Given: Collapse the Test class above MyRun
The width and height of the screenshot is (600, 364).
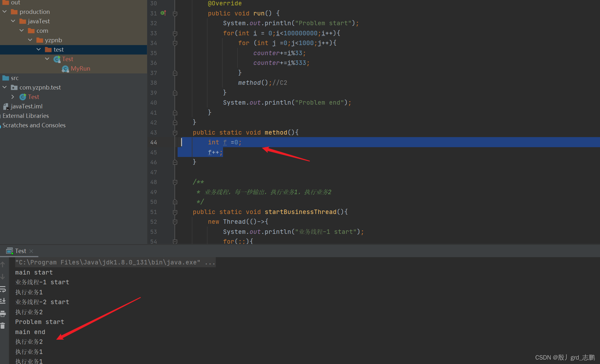Looking at the screenshot, I should point(47,59).
